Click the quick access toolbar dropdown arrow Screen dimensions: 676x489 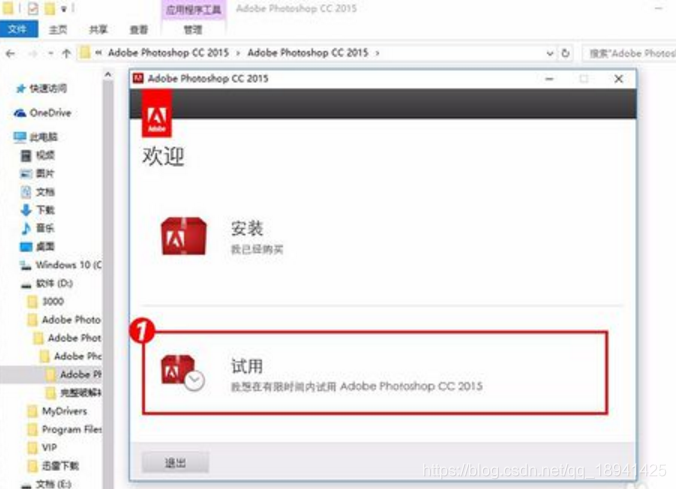click(x=64, y=9)
